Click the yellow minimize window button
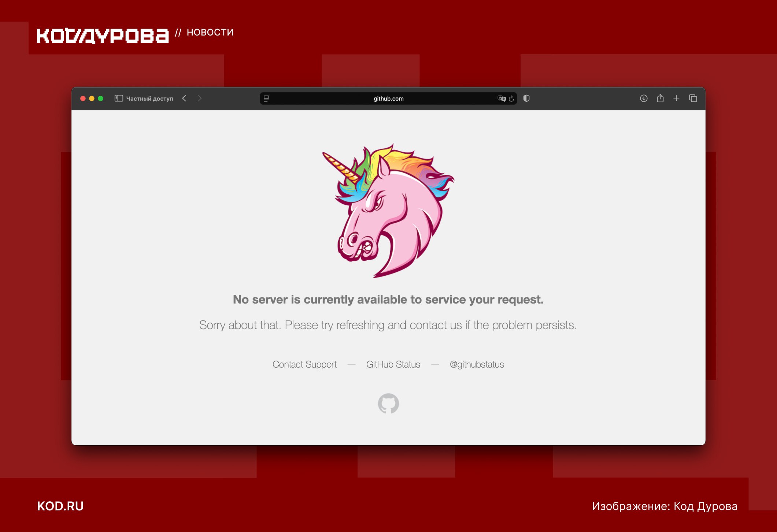Image resolution: width=777 pixels, height=532 pixels. pyautogui.click(x=92, y=98)
